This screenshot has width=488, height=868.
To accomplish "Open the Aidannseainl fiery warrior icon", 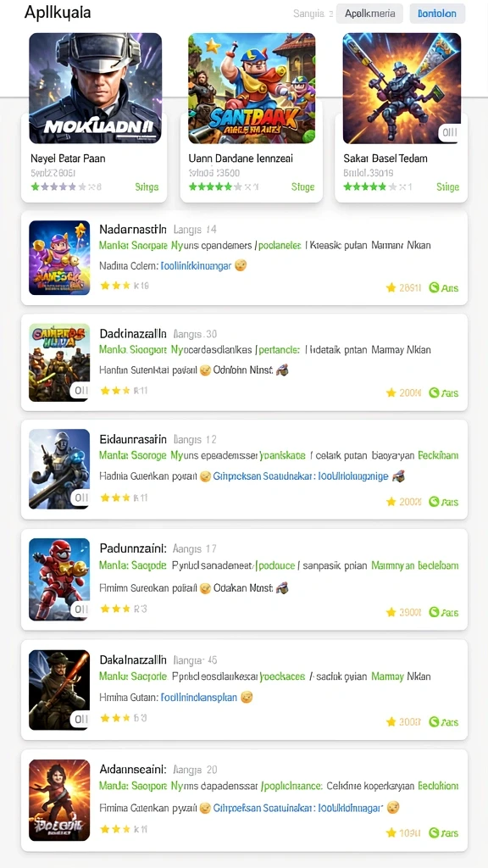I will point(59,800).
